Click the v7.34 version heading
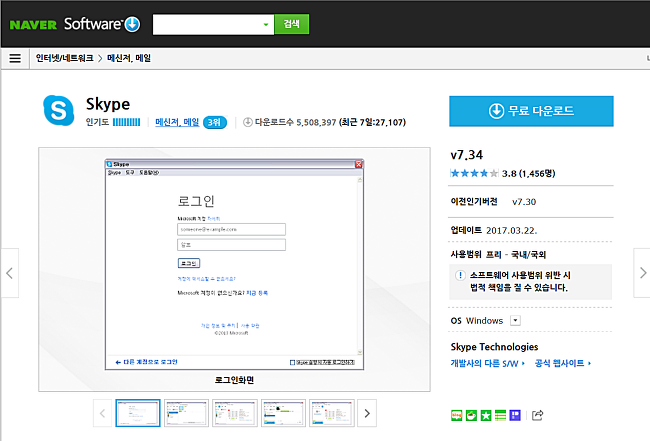The width and height of the screenshot is (650, 441). 467,155
